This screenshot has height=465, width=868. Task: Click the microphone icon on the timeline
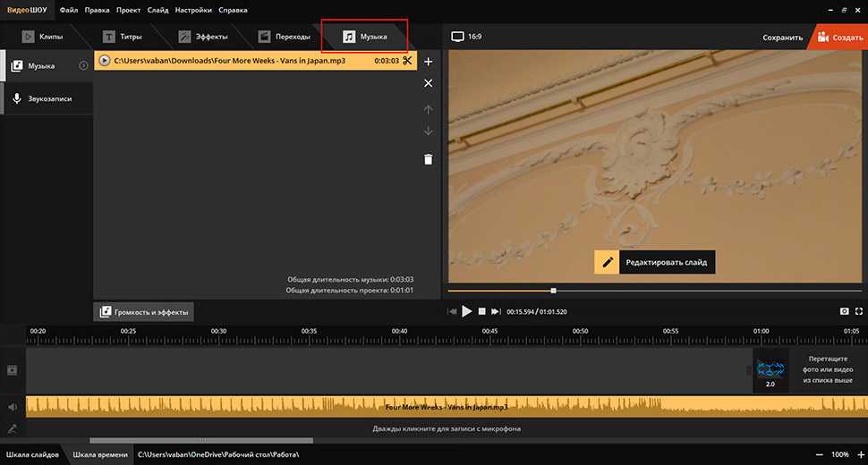[x=13, y=428]
